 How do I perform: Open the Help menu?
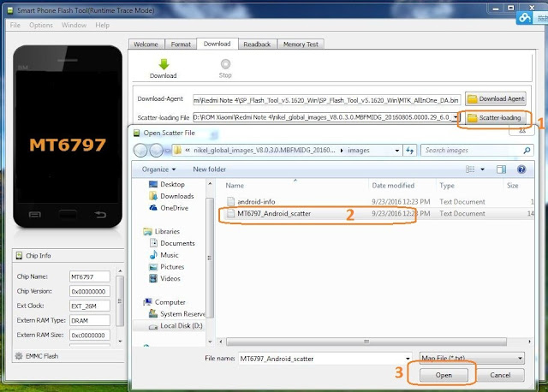103,25
